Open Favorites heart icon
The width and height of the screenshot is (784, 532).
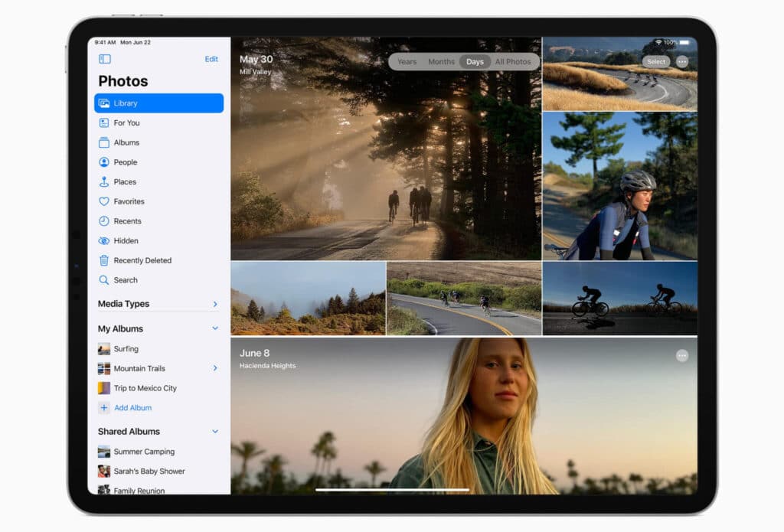coord(104,201)
